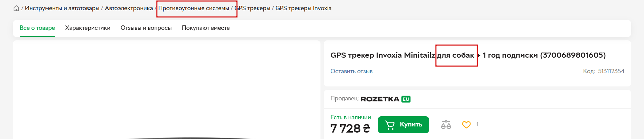Open Отзывы и вопросы tab
Image resolution: width=644 pixels, height=139 pixels.
click(x=146, y=28)
